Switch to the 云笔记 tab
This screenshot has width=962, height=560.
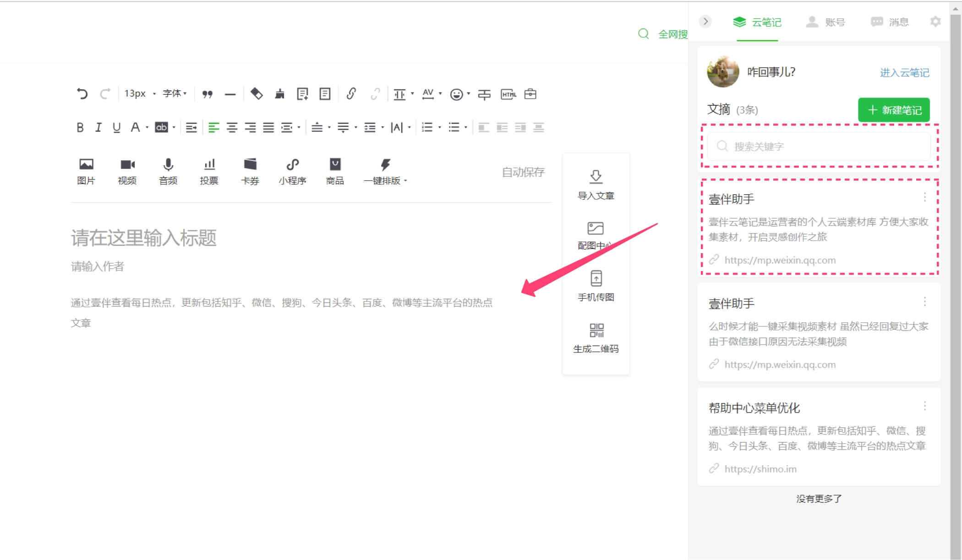pos(757,22)
